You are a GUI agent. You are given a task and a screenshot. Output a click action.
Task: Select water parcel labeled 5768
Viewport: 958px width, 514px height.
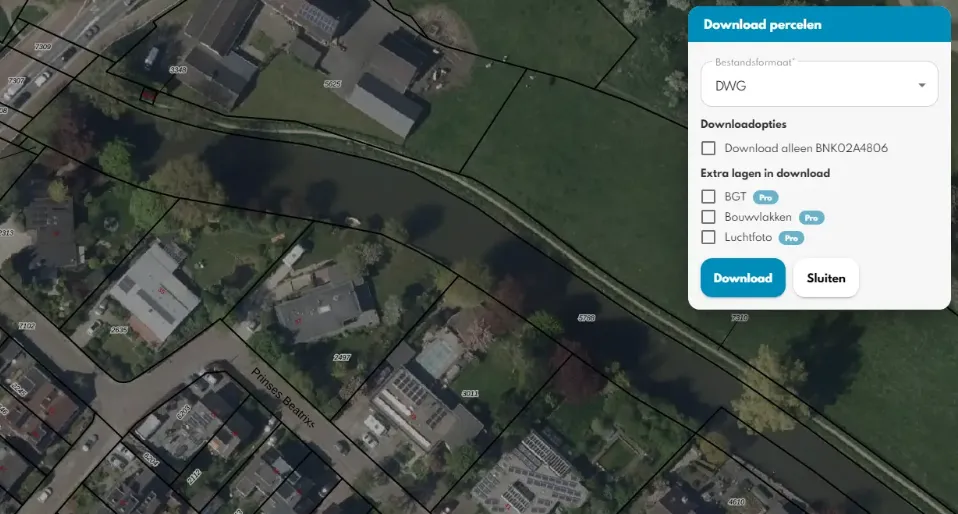coord(586,317)
